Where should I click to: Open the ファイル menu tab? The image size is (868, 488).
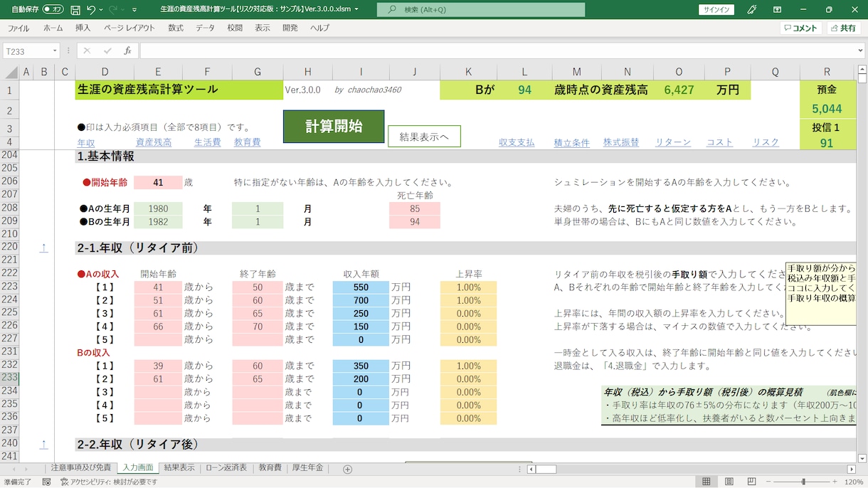pyautogui.click(x=18, y=28)
